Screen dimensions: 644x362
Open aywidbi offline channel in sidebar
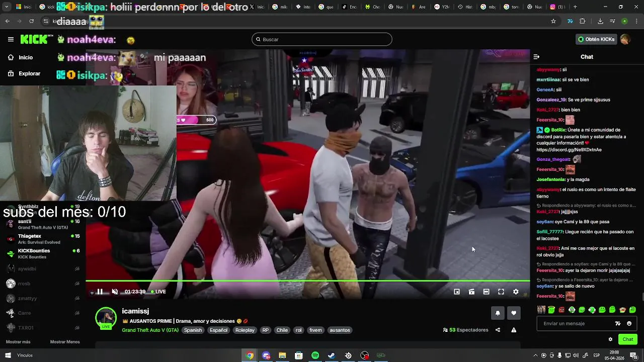(x=43, y=269)
